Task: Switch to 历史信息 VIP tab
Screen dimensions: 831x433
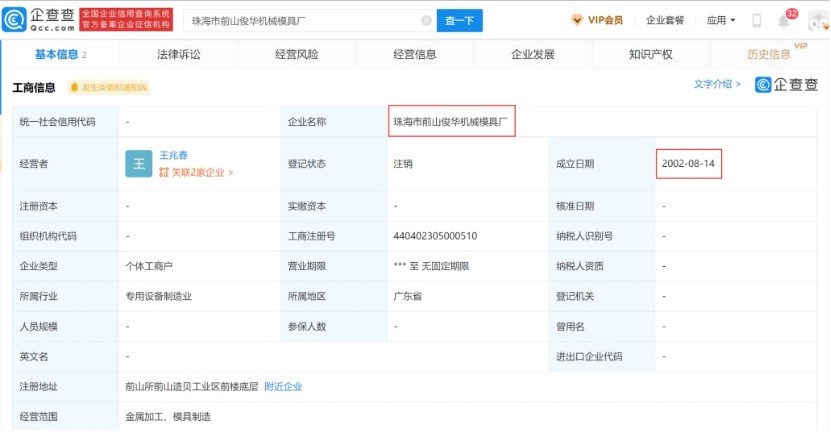Action: tap(769, 54)
